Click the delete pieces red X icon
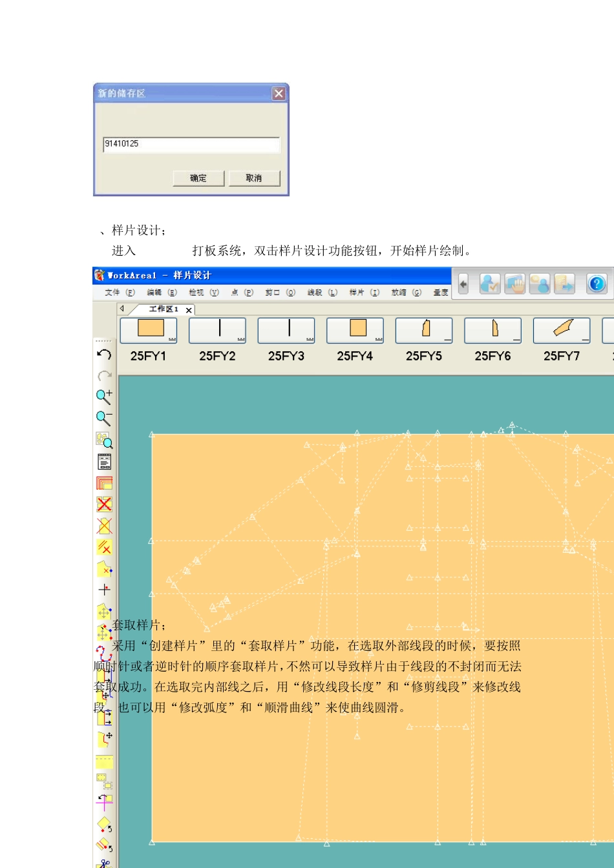Viewport: 614px width, 868px height. [x=104, y=504]
